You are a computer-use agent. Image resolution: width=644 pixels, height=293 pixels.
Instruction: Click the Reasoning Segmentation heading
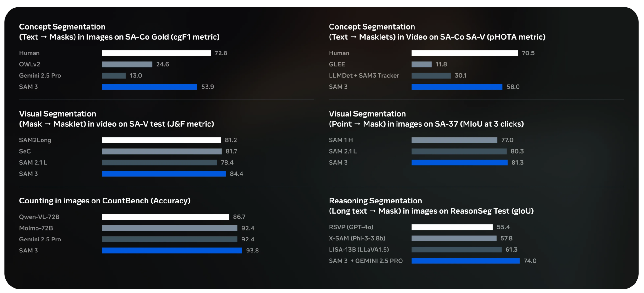pos(375,201)
